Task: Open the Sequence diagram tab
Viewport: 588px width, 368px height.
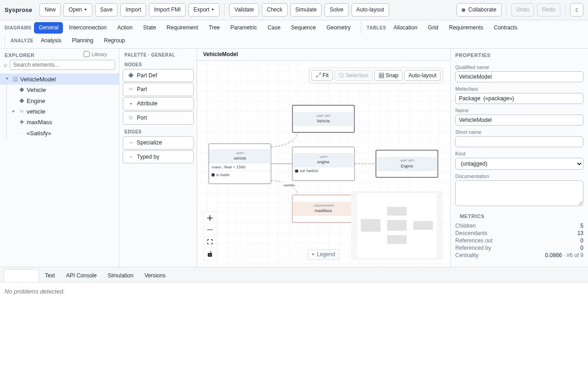Action: tap(303, 28)
